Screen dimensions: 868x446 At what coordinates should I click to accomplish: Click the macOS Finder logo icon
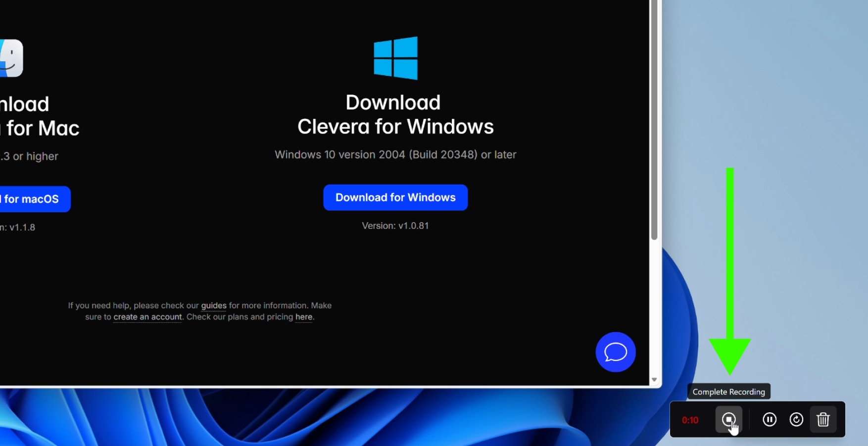(x=11, y=58)
